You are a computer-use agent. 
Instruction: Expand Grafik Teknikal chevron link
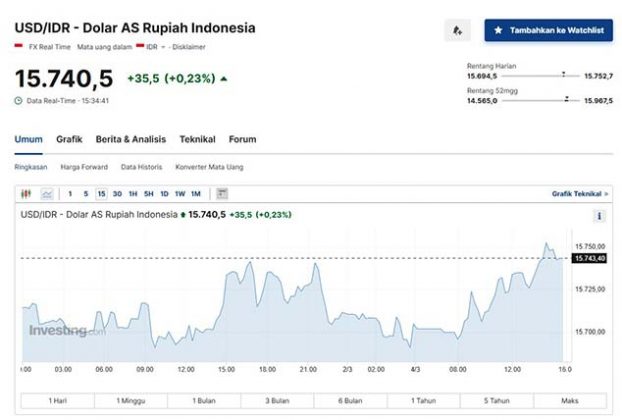[579, 193]
